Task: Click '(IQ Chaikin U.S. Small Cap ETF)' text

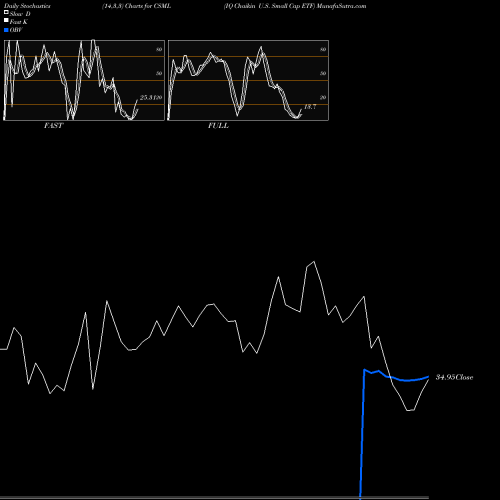Action: click(x=269, y=6)
